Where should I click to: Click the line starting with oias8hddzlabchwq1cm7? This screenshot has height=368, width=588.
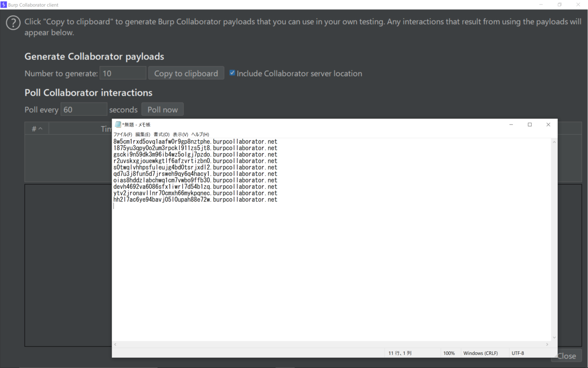tap(195, 180)
